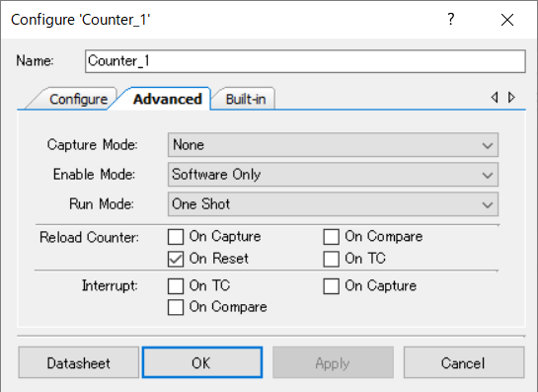Screen dimensions: 538x392
Task: Click the Interrupt label
Action: coord(110,285)
